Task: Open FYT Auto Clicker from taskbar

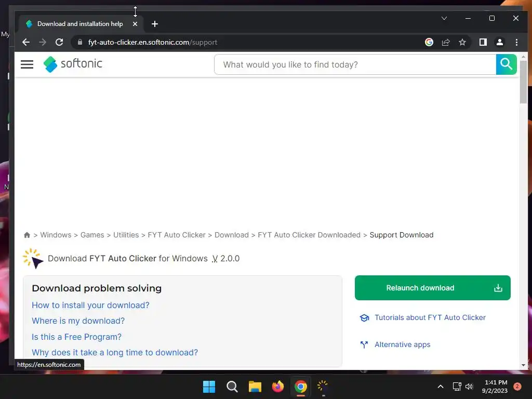Action: click(x=323, y=386)
